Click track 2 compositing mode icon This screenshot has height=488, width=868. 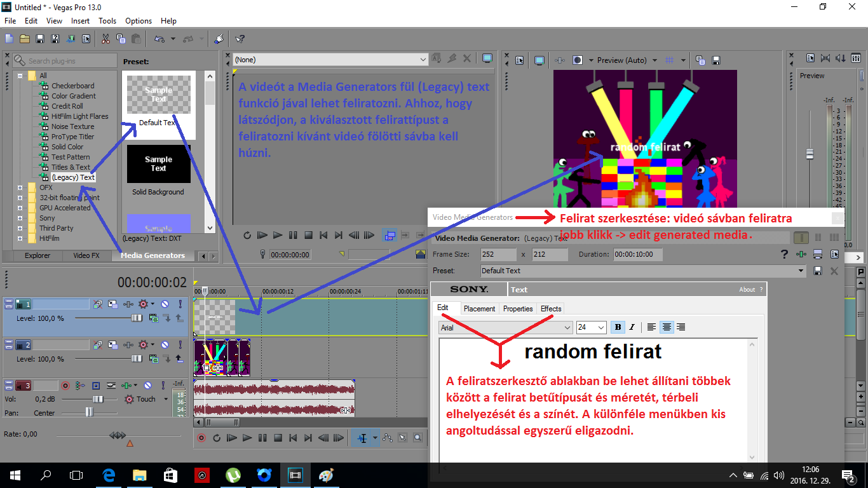[x=153, y=359]
